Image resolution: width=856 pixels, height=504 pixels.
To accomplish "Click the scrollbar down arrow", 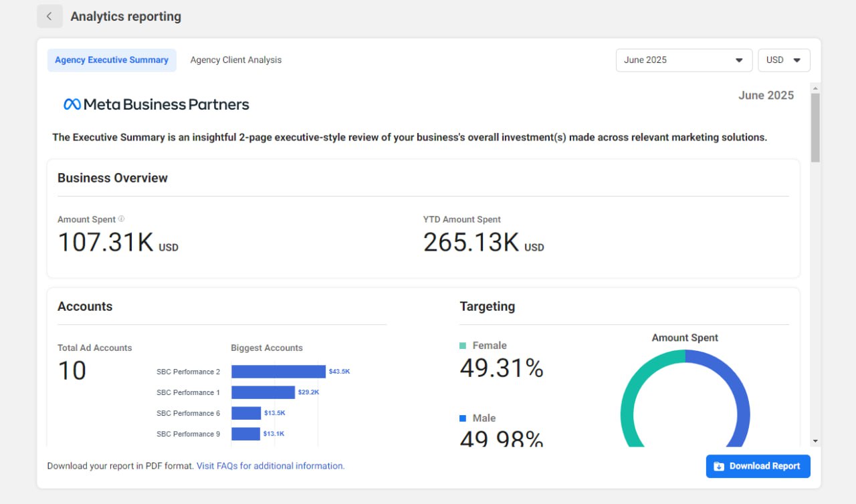I will [x=815, y=441].
